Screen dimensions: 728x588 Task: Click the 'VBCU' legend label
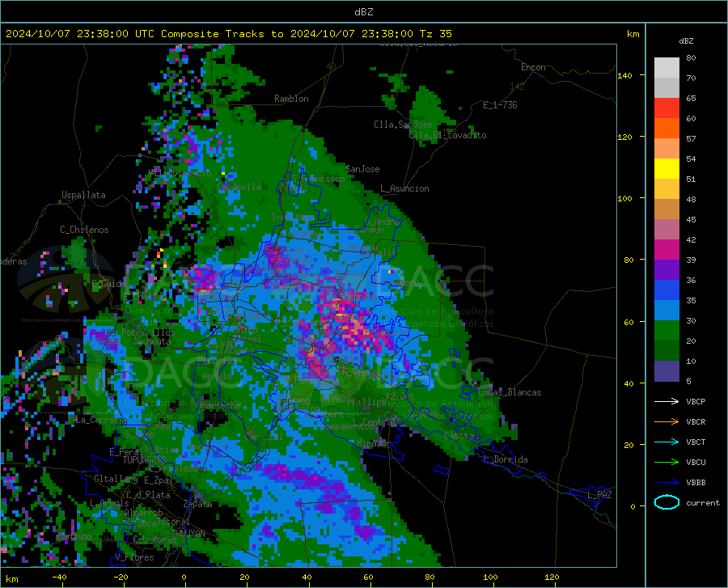click(696, 462)
